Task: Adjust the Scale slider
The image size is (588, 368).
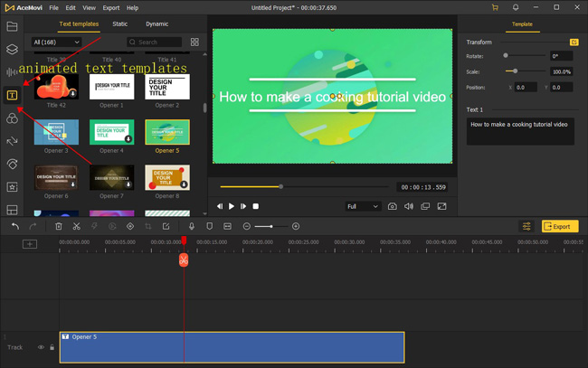Action: coord(525,71)
